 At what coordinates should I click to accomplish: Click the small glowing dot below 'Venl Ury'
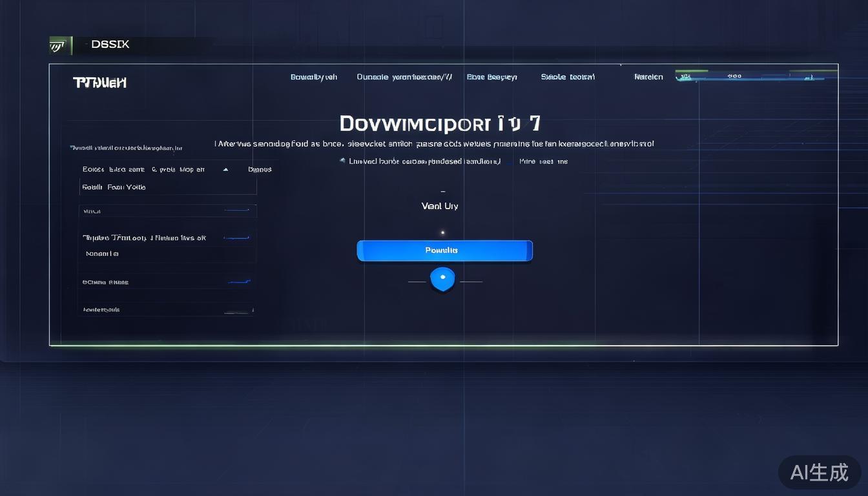click(442, 232)
